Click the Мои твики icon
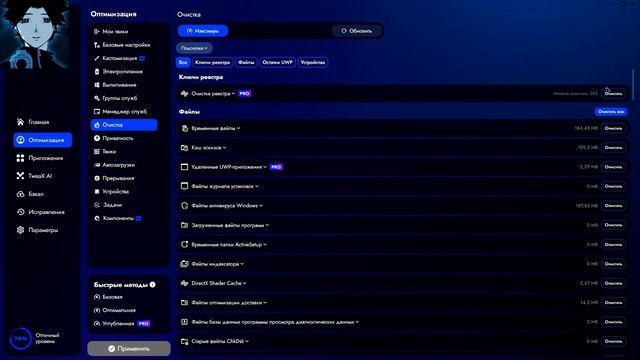Image resolution: width=640 pixels, height=360 pixels. click(x=97, y=31)
